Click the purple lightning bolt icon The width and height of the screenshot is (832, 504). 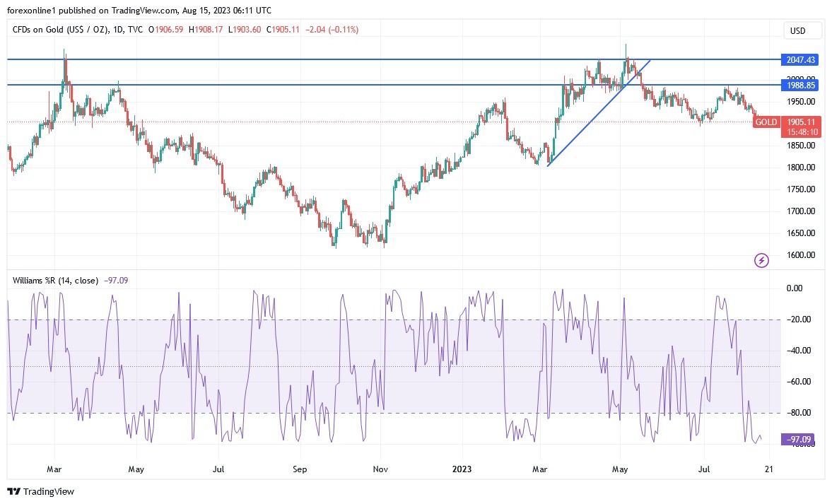(761, 261)
